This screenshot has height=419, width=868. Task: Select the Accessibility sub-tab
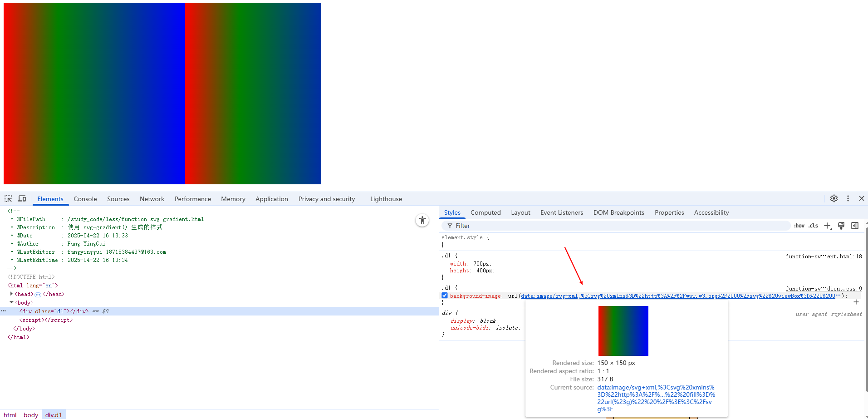[x=711, y=212]
